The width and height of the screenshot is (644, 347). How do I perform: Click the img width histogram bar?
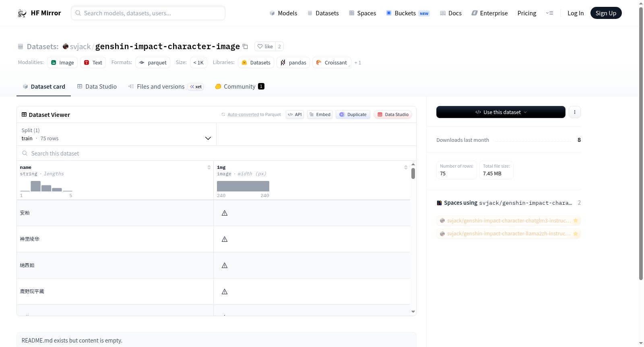click(x=243, y=186)
